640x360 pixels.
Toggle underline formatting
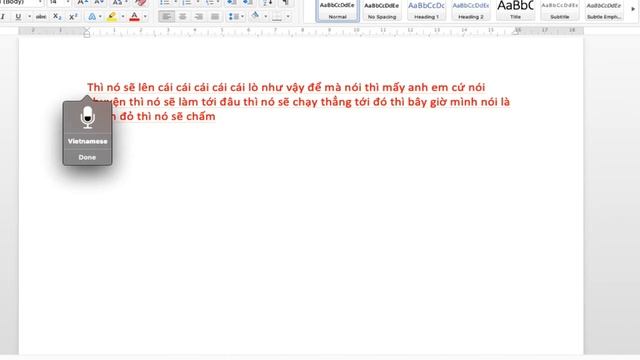(x=18, y=17)
